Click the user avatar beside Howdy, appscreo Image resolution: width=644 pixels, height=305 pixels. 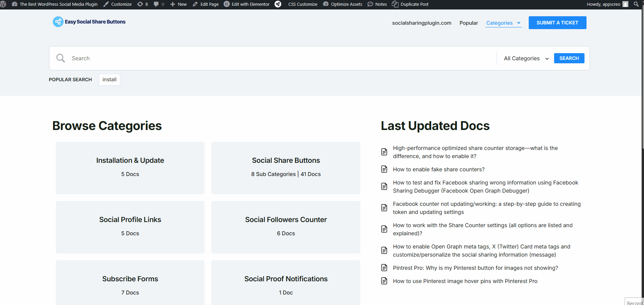(x=625, y=4)
